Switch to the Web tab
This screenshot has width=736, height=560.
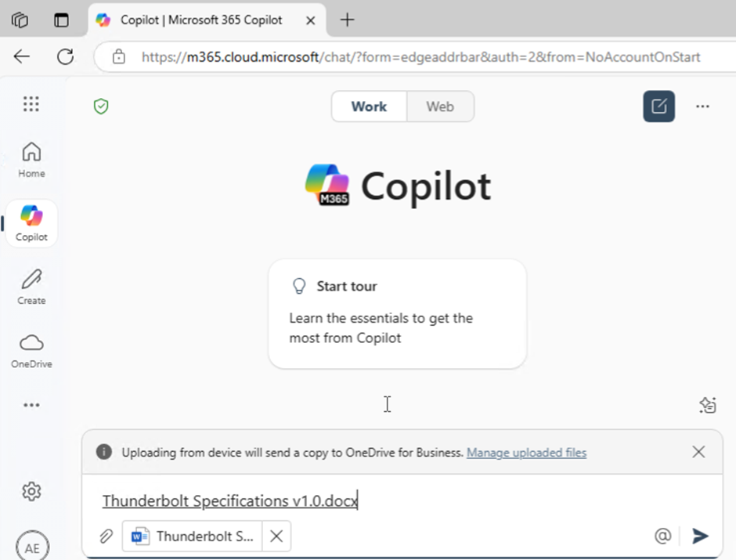coord(440,107)
